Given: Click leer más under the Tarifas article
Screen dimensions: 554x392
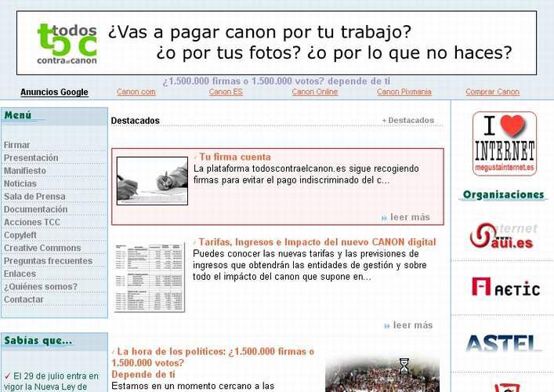Looking at the screenshot, I should [x=409, y=325].
